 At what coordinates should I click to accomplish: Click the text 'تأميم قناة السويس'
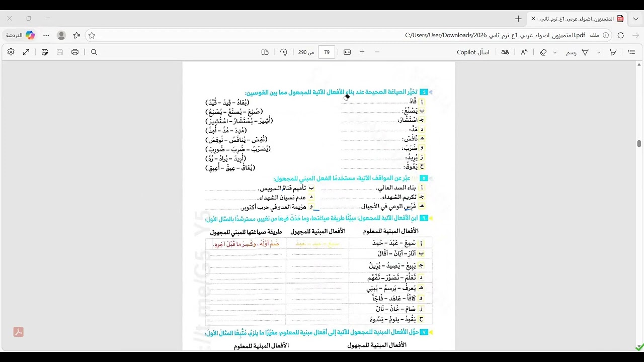click(282, 188)
